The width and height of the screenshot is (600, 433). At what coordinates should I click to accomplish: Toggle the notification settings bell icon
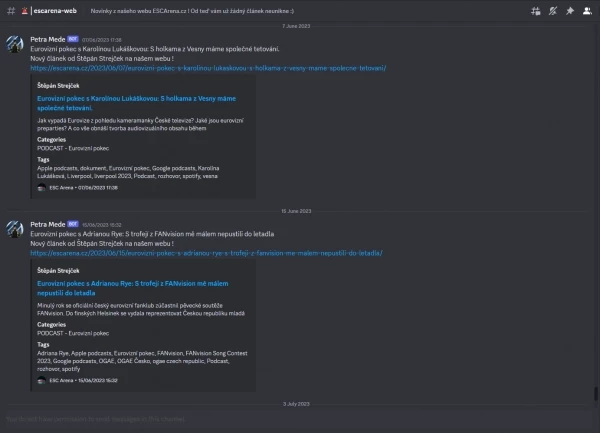click(x=553, y=11)
